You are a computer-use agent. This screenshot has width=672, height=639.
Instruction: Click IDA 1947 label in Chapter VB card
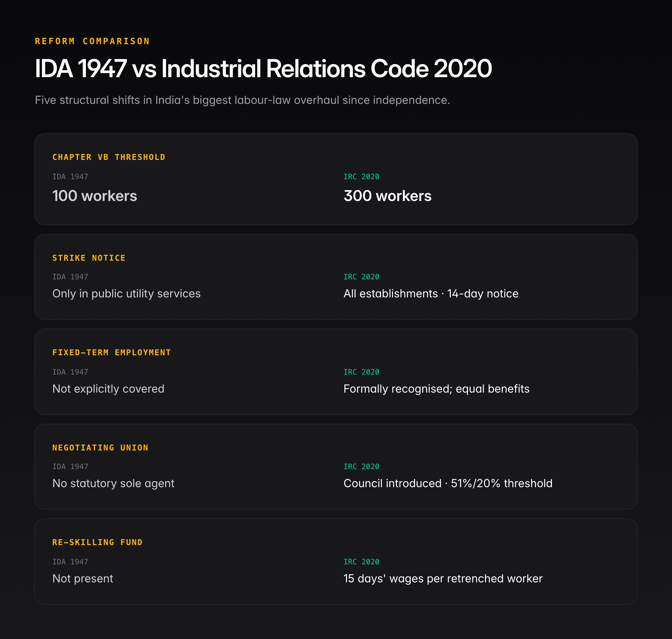point(70,177)
